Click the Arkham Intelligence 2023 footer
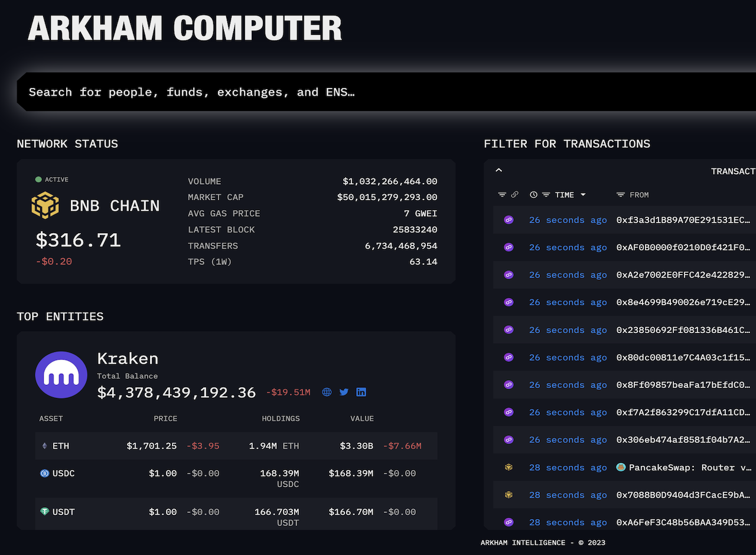This screenshot has height=555, width=756. pyautogui.click(x=543, y=543)
